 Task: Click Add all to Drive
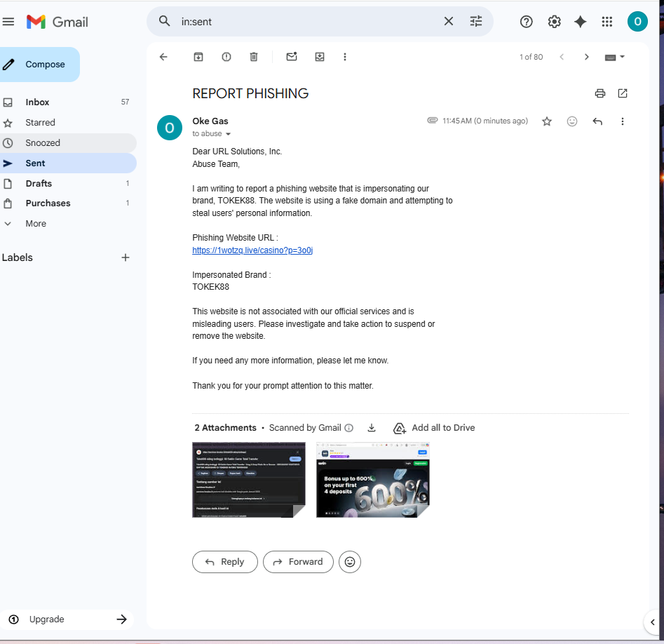434,428
